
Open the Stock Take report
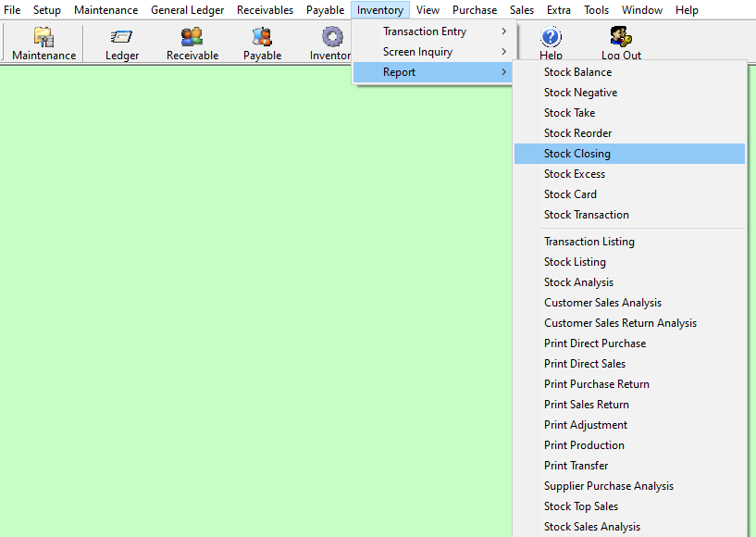pos(629,113)
